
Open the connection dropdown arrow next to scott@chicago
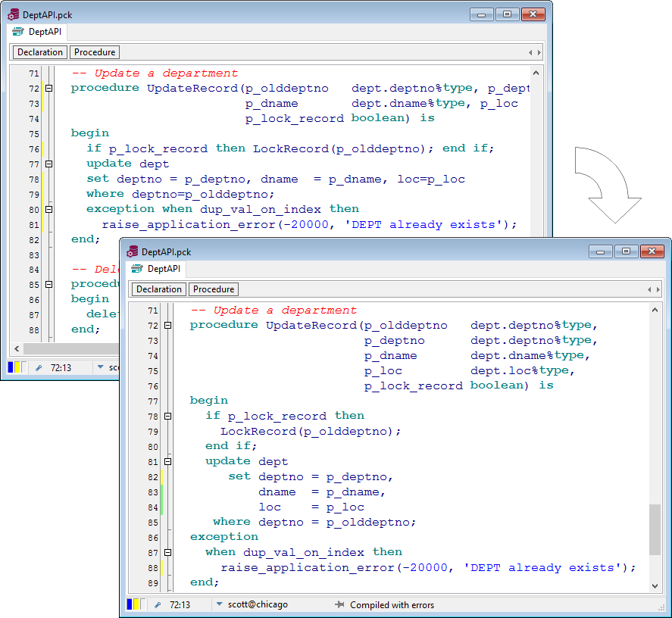click(x=220, y=604)
